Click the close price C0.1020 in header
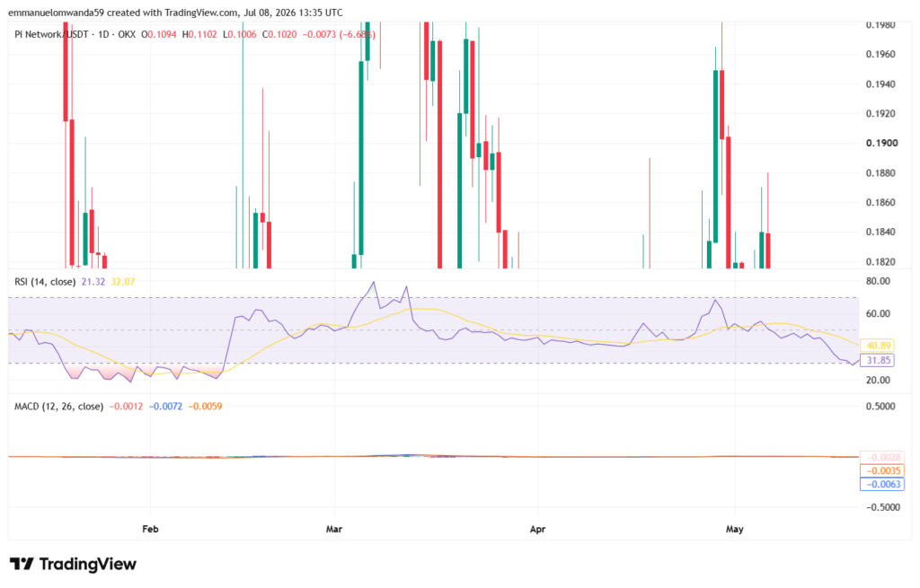The height and width of the screenshot is (588, 920). coord(279,35)
